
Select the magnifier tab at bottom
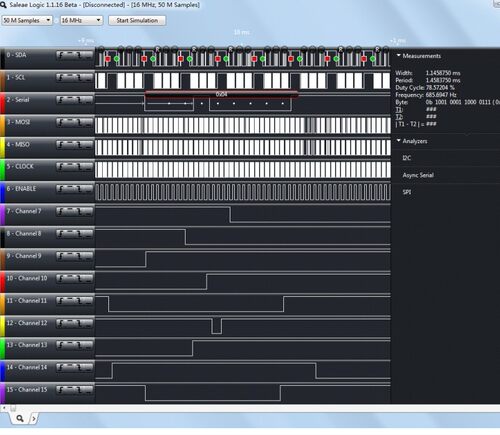click(x=20, y=418)
